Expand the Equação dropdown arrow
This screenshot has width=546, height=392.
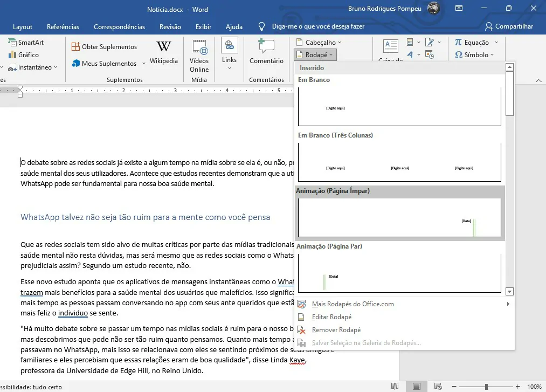(x=496, y=42)
